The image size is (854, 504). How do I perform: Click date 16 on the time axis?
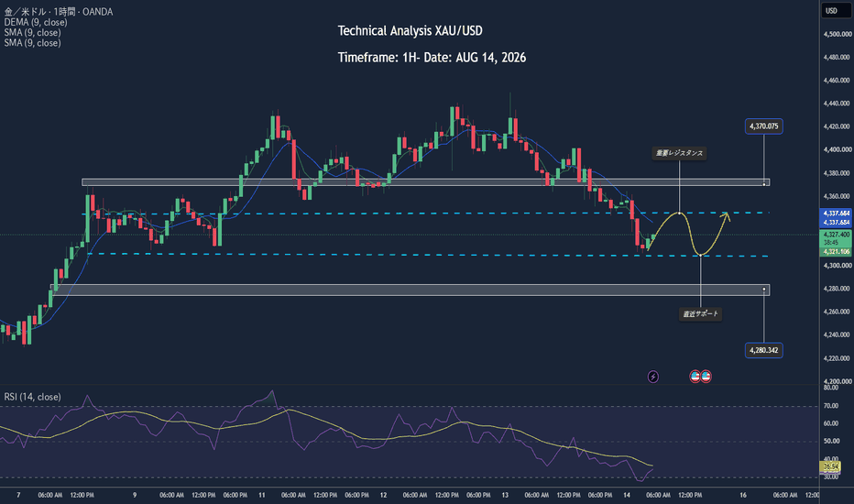[x=743, y=495]
